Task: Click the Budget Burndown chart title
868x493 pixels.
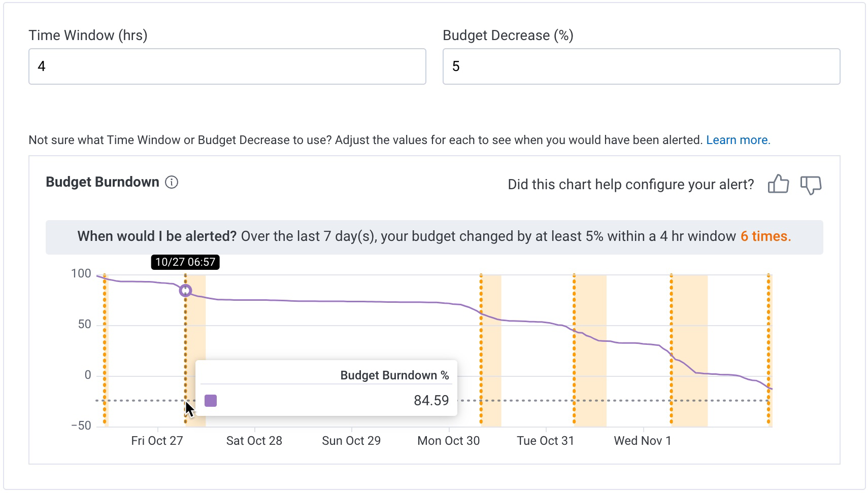Action: pyautogui.click(x=103, y=182)
